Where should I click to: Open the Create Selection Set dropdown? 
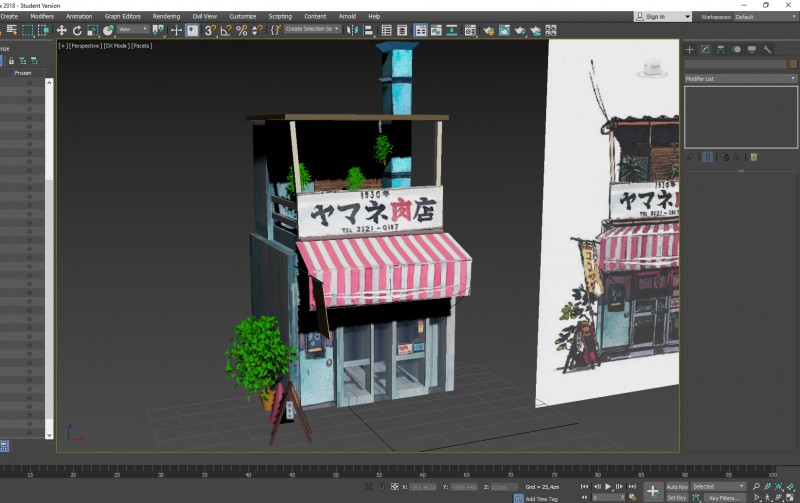click(x=312, y=29)
